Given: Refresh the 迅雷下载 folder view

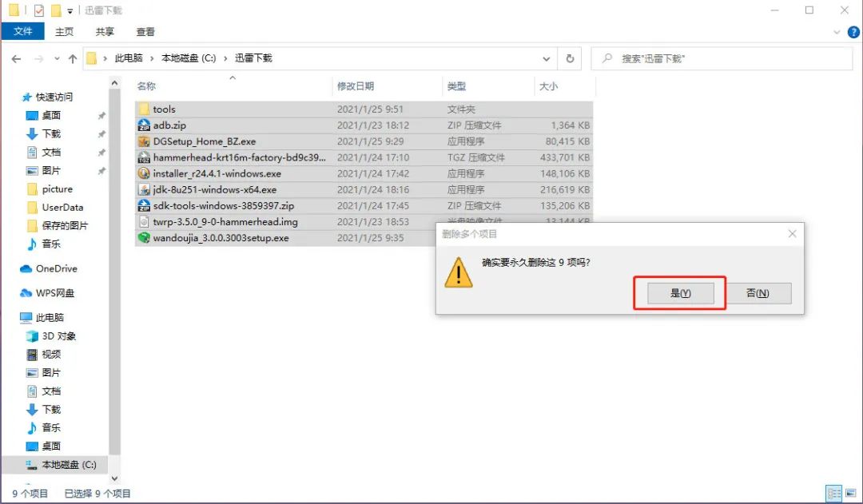Looking at the screenshot, I should (x=571, y=58).
